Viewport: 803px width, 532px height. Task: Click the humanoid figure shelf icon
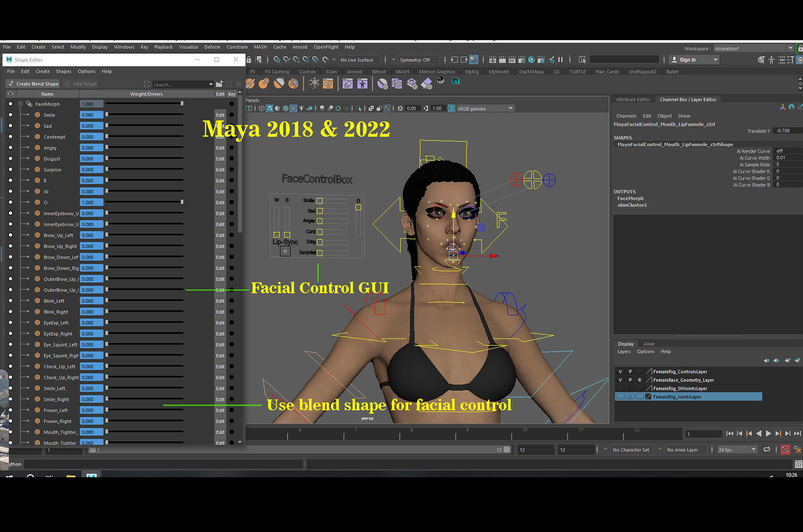[x=362, y=83]
